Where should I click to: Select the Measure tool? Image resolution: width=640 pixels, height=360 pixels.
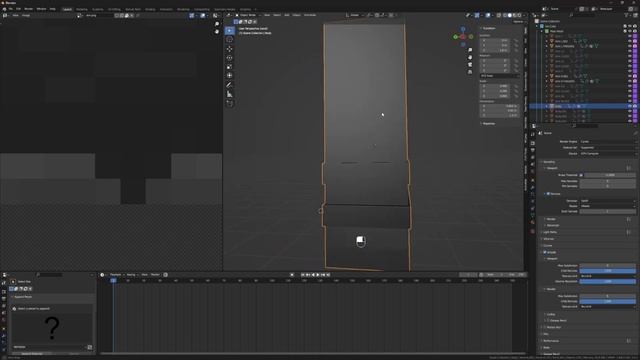[229, 94]
